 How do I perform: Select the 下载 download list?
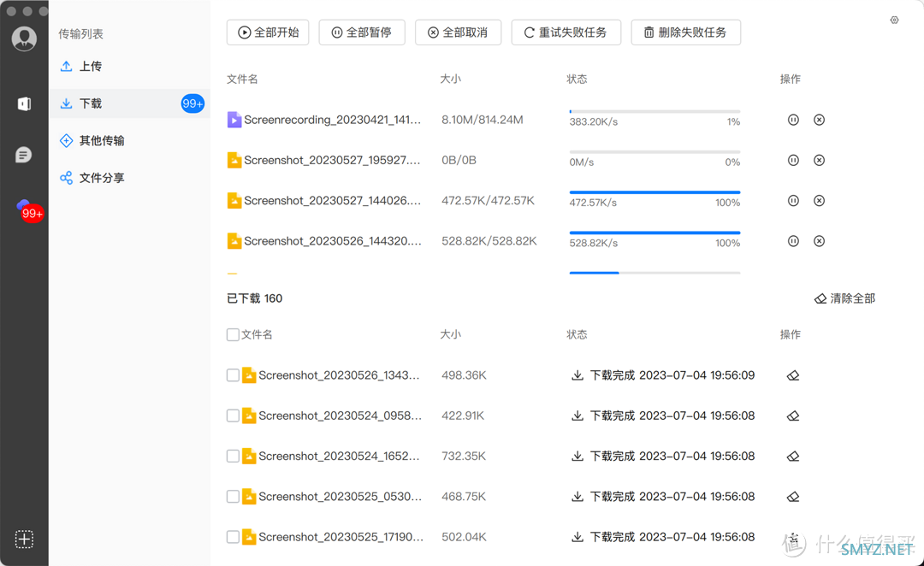tap(129, 103)
